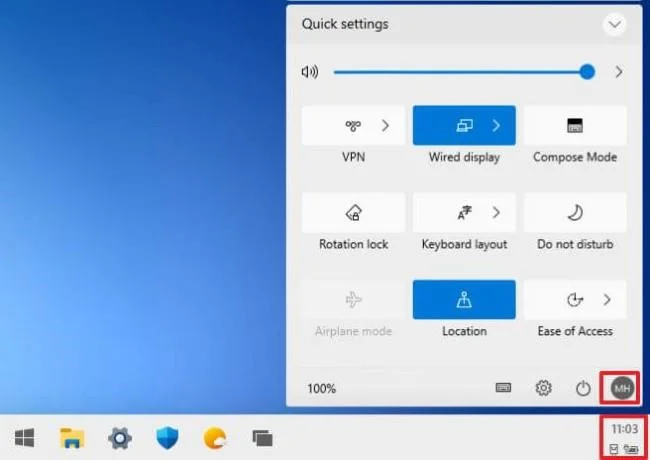This screenshot has height=460, width=650.
Task: Open audio output options arrow beside volume
Action: tap(619, 72)
